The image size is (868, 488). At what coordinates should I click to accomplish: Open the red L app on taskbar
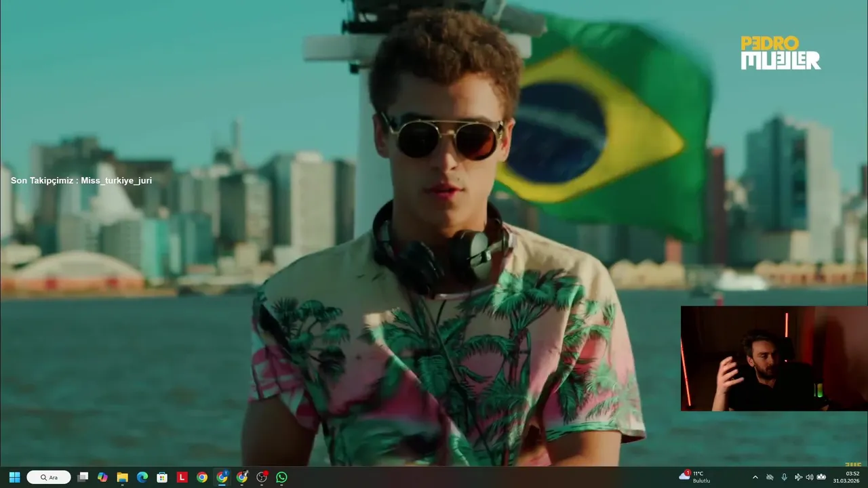[182, 477]
